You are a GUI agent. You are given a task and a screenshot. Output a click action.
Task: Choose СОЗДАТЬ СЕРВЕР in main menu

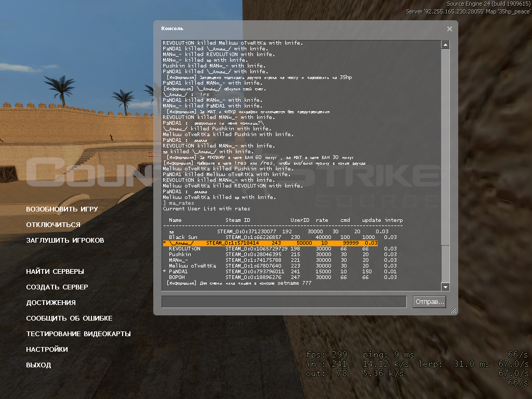[x=57, y=287]
